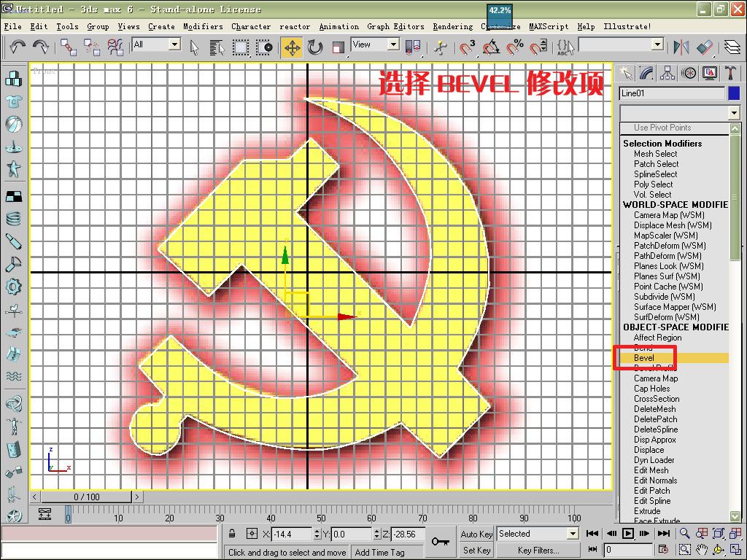
Task: Select the Pan view hand tool
Action: point(702,548)
